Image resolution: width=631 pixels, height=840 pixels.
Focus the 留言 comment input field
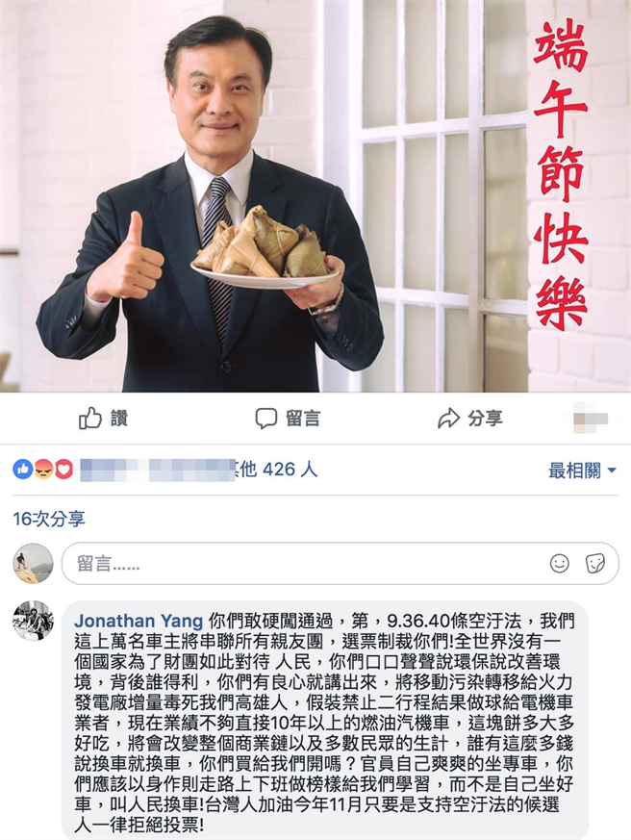[341, 563]
